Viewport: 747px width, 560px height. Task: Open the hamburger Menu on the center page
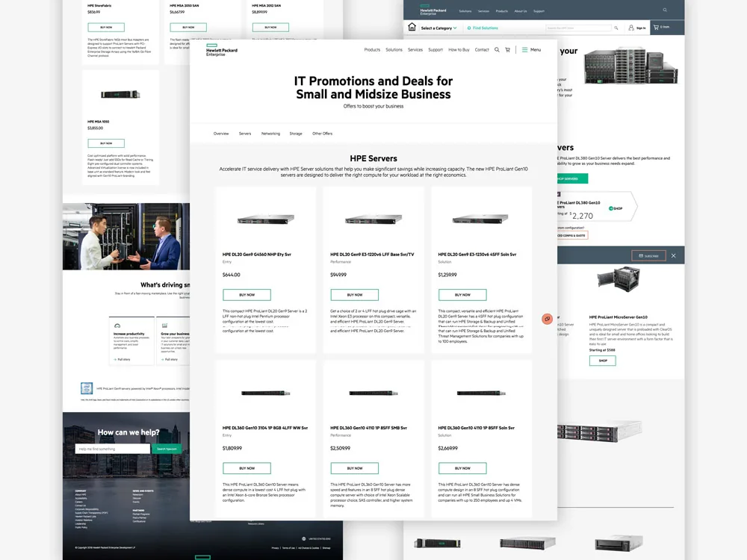pos(531,49)
